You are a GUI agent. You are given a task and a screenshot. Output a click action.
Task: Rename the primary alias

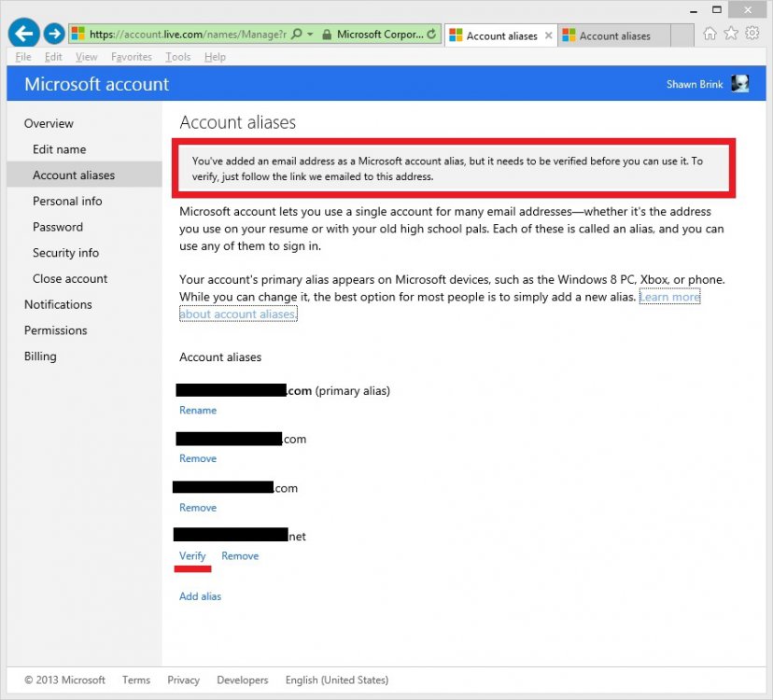pyautogui.click(x=197, y=410)
